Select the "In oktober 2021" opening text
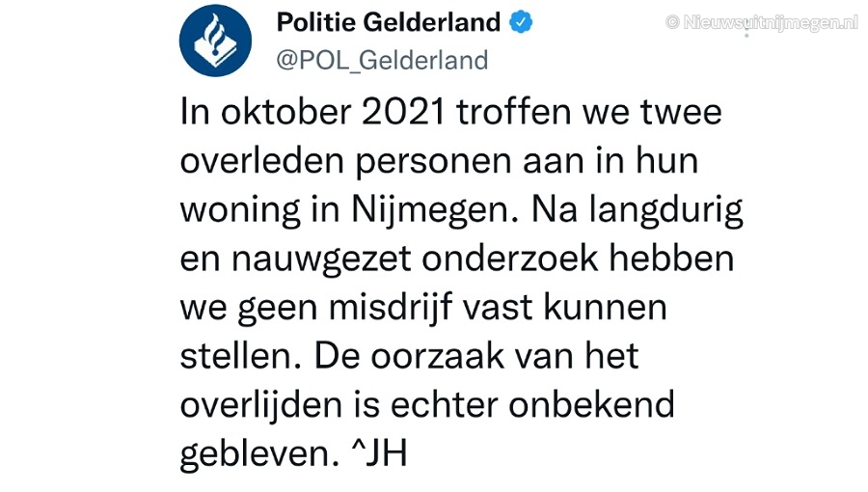 (x=312, y=112)
